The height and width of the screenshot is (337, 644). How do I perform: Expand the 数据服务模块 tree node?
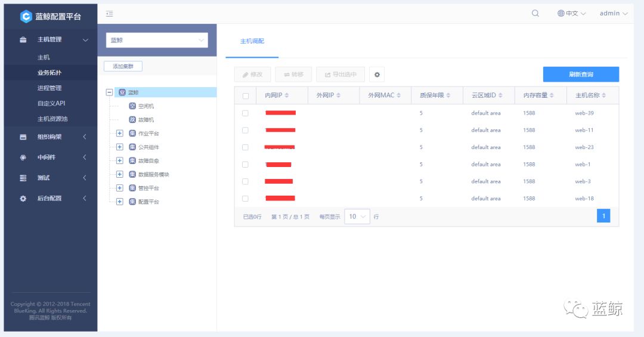point(119,174)
